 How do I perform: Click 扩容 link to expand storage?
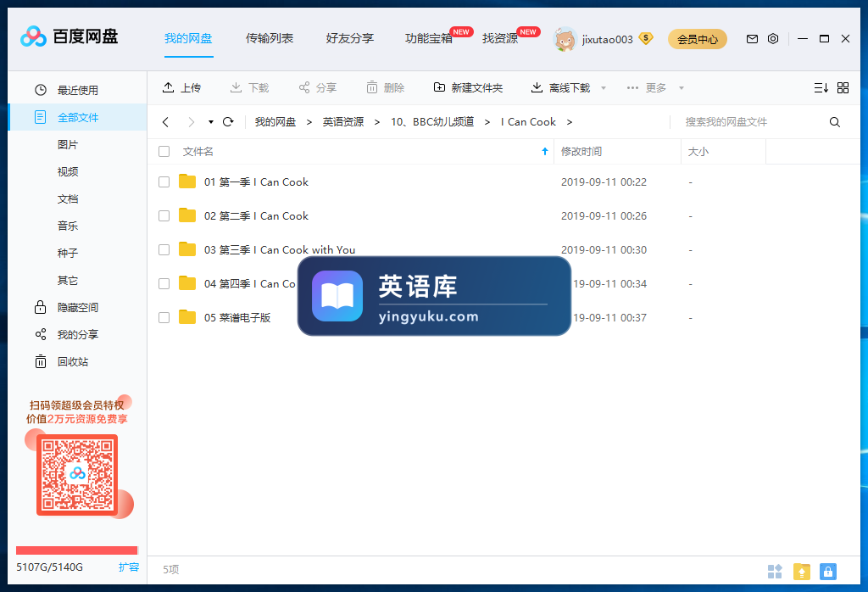pos(129,567)
